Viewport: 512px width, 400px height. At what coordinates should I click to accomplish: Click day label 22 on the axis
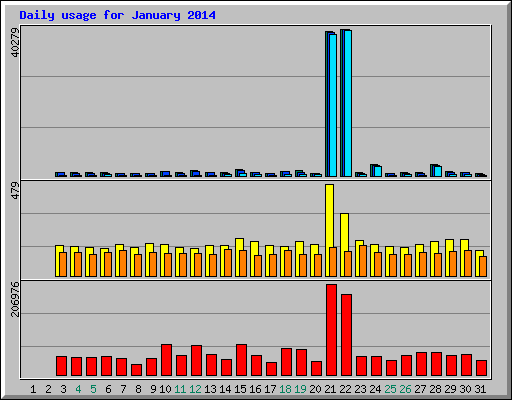345,389
